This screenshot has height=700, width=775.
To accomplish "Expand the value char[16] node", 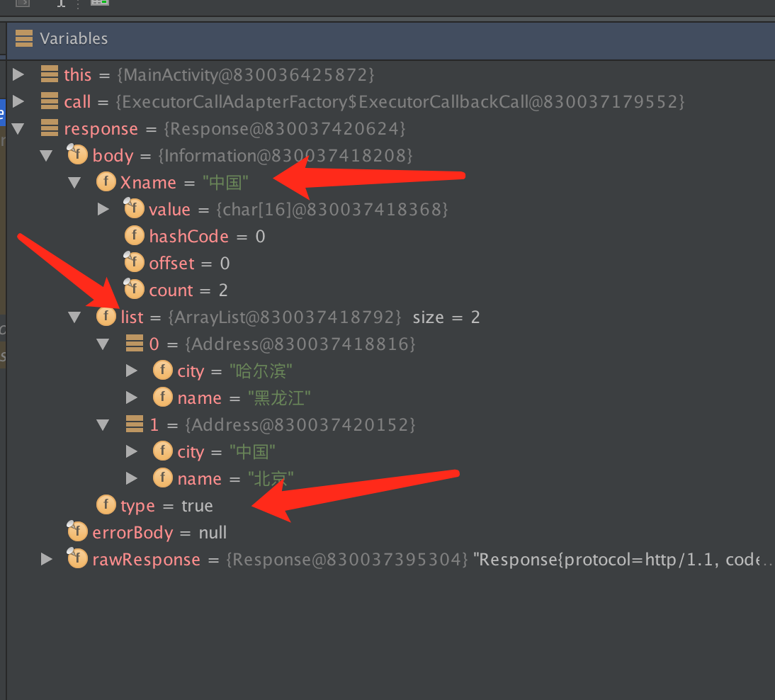I will (103, 209).
